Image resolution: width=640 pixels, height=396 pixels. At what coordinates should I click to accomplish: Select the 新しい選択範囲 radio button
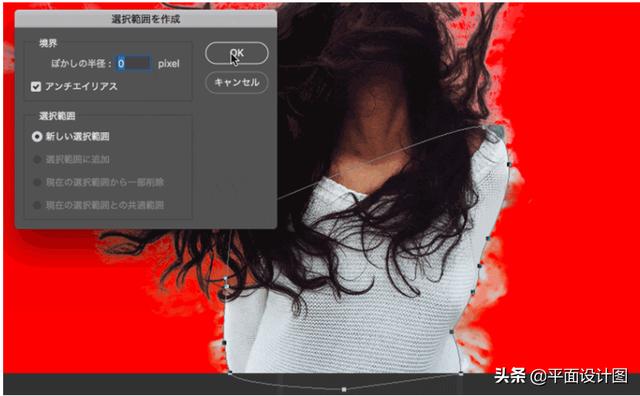click(x=37, y=136)
